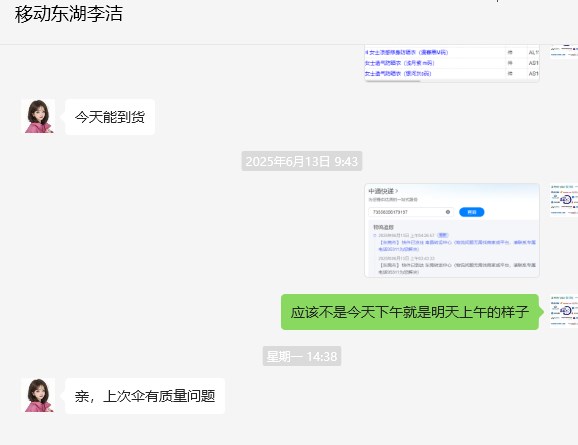The height and width of the screenshot is (445, 578).
Task: Click chat title 移动东湖李洁
Action: [69, 14]
